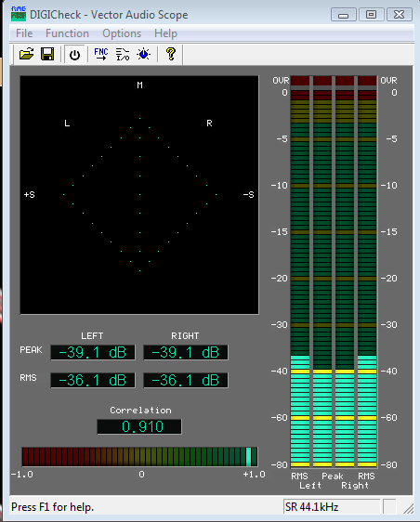Open the File menu
The height and width of the screenshot is (522, 420).
pyautogui.click(x=24, y=33)
